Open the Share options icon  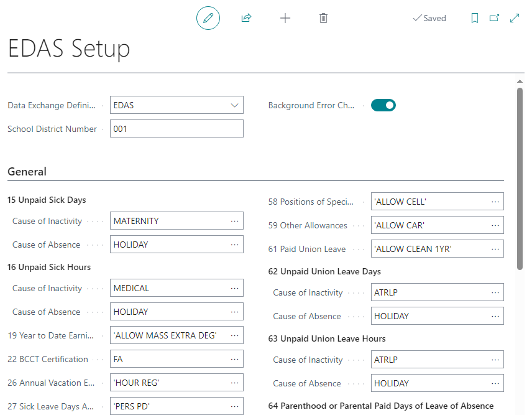pos(246,18)
